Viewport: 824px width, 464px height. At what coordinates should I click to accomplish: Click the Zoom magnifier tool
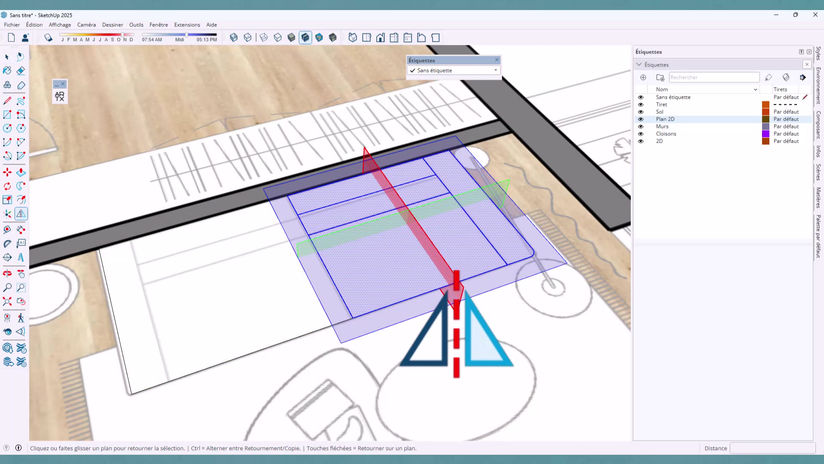(7, 287)
